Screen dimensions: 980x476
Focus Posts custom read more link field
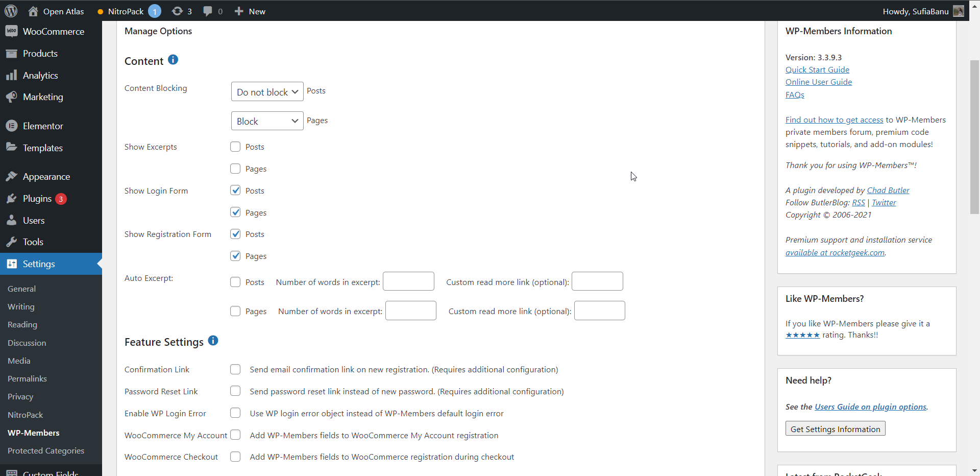(x=597, y=281)
